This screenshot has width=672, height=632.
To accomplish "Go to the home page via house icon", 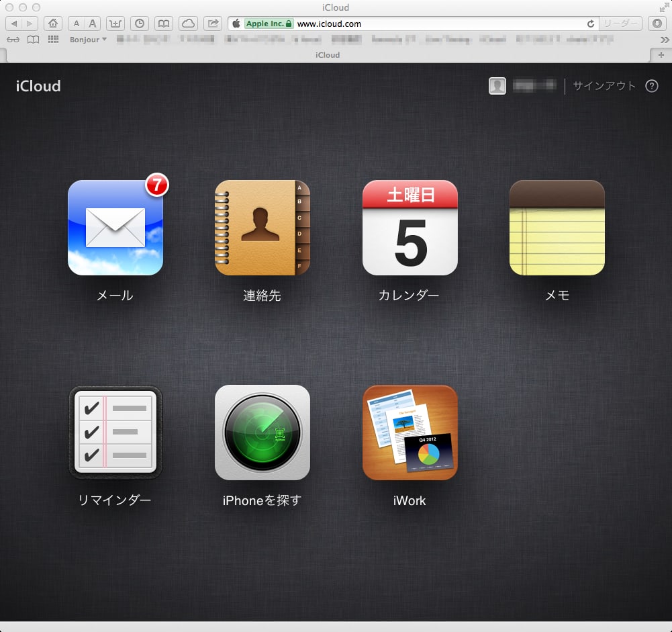I will click(x=53, y=24).
